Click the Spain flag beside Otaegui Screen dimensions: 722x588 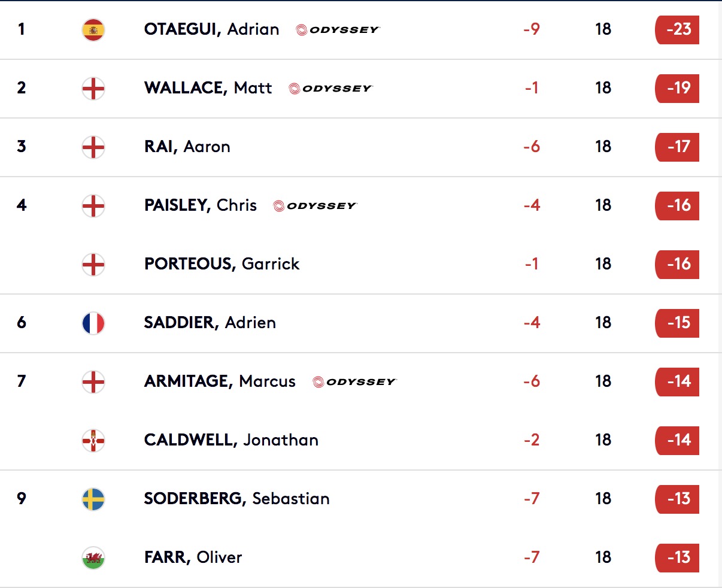[x=93, y=29]
